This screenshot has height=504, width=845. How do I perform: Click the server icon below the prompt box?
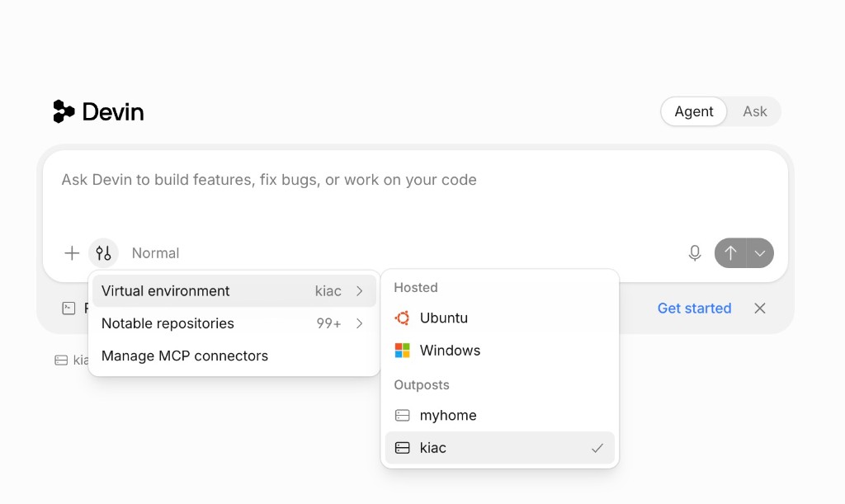point(61,360)
